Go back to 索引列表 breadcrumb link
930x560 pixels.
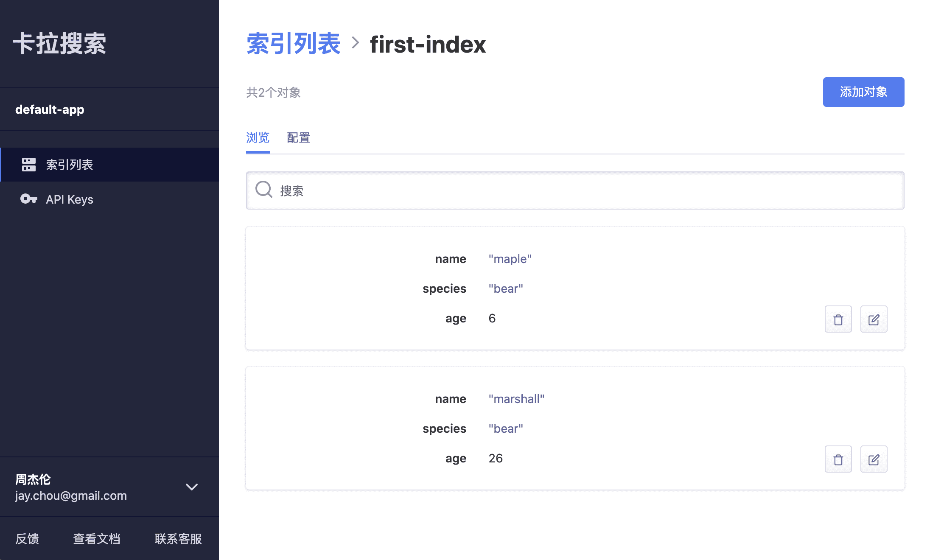point(293,44)
